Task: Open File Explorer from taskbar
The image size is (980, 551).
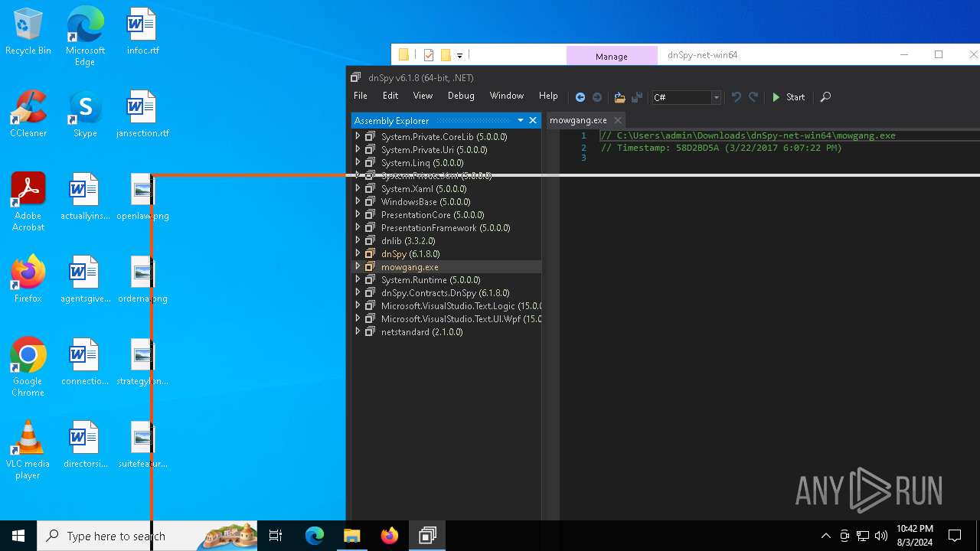Action: coord(351,536)
